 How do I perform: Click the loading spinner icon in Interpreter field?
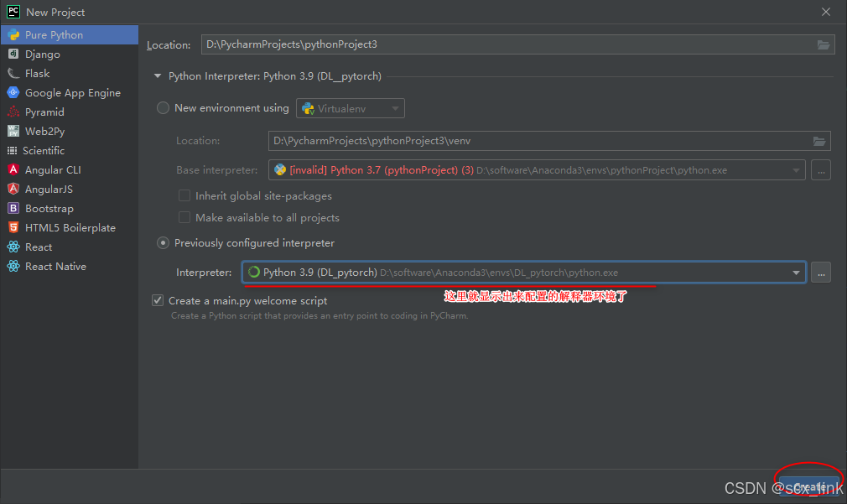point(254,273)
